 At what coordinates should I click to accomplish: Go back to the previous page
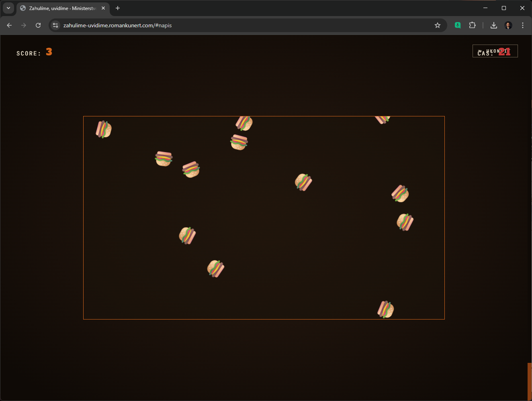9,25
